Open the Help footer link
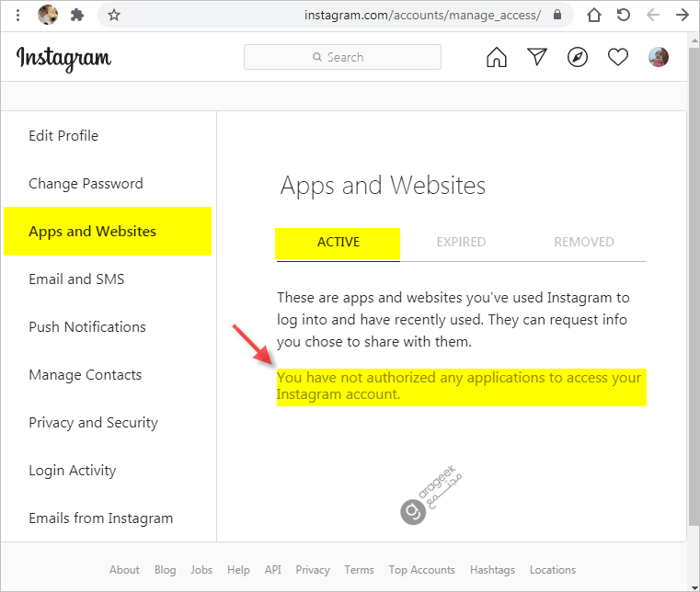700x592 pixels. click(x=238, y=570)
